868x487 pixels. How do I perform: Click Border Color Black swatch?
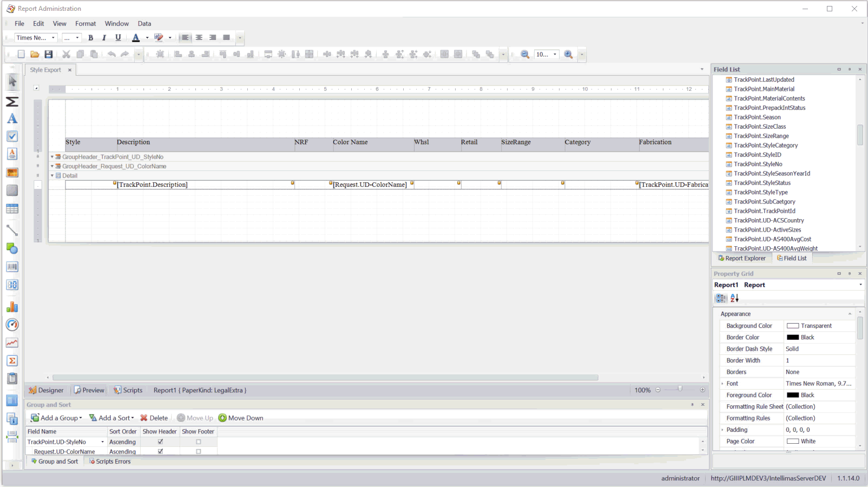(x=793, y=337)
